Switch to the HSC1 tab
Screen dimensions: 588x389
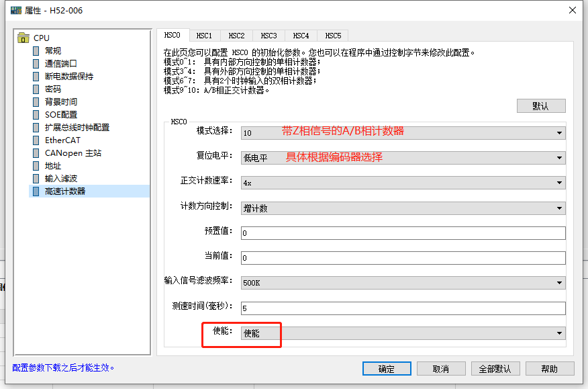click(x=204, y=36)
